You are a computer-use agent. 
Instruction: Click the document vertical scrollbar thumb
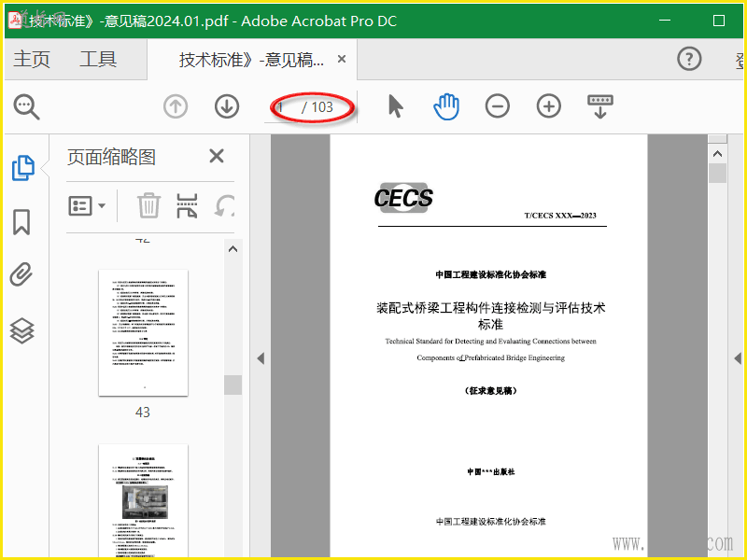pyautogui.click(x=717, y=174)
